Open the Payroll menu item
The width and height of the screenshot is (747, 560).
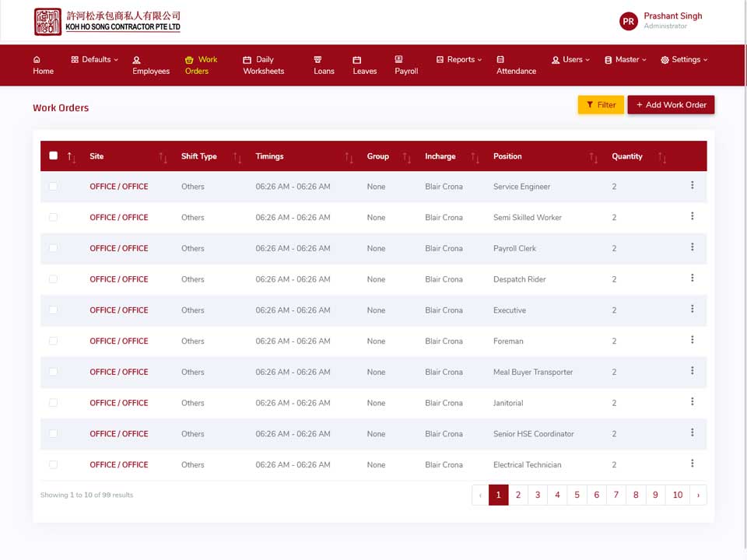(x=406, y=65)
